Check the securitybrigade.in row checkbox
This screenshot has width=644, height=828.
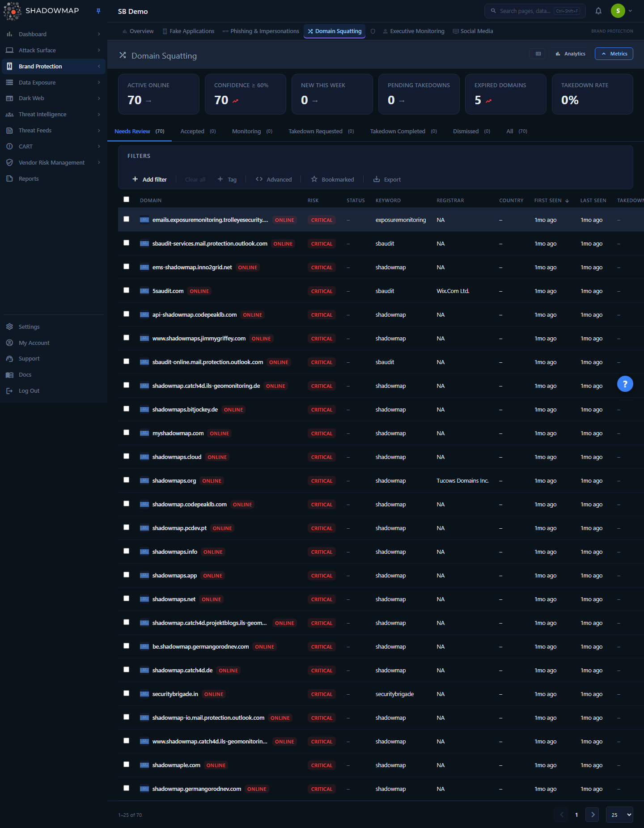(126, 693)
